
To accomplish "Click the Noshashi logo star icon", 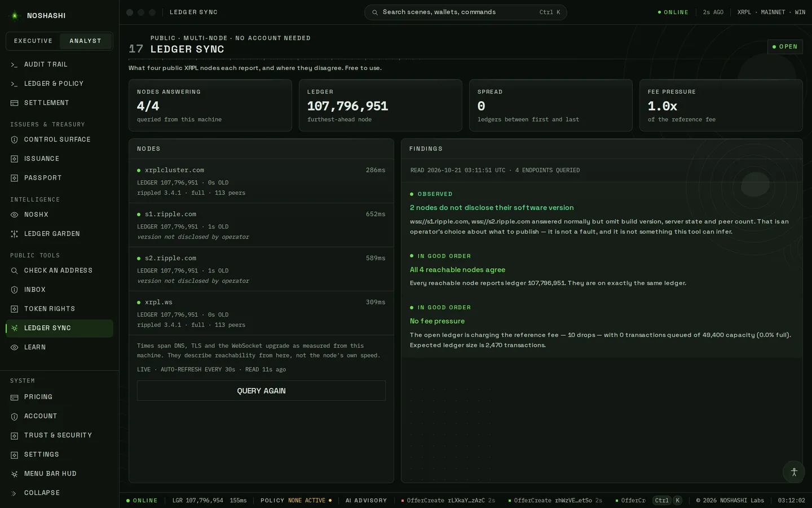I will (15, 16).
